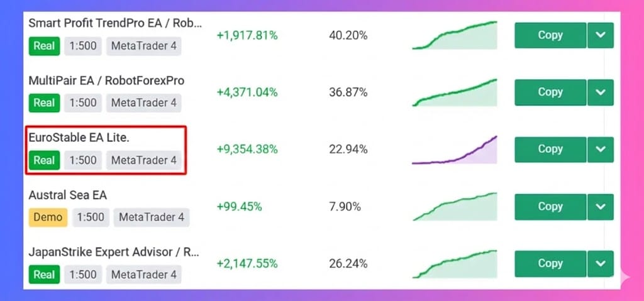644x301 pixels.
Task: Open the EuroStable EA Lite. title link
Action: [79, 138]
